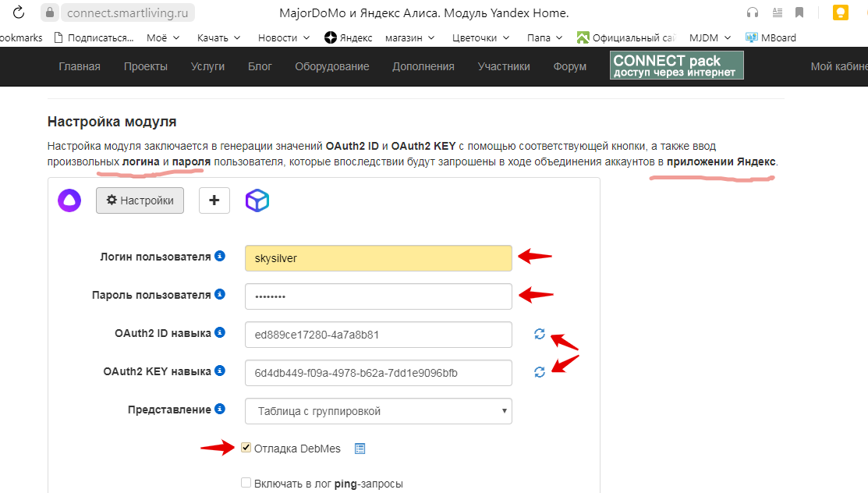Regenerate the OAuth2 ID навыка value

click(539, 334)
